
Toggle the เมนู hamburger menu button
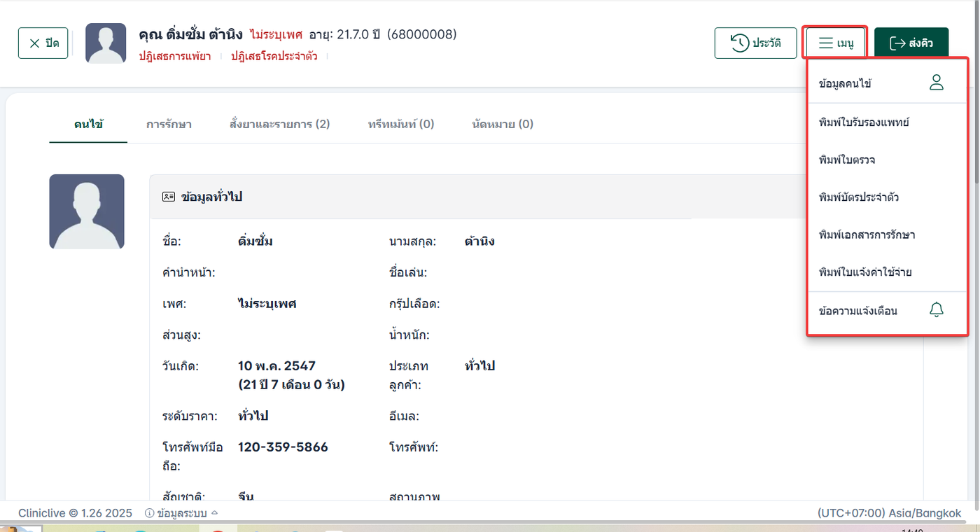coord(836,43)
